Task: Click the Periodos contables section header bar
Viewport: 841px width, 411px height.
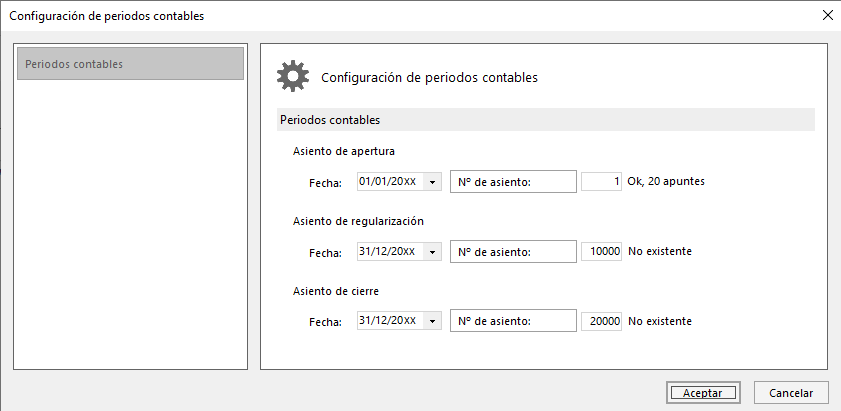Action: 546,120
